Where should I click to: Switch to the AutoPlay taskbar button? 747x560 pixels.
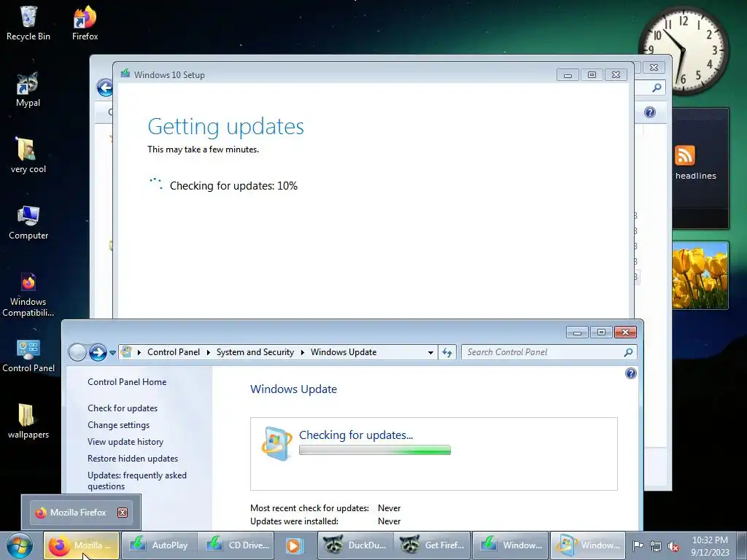pos(158,545)
